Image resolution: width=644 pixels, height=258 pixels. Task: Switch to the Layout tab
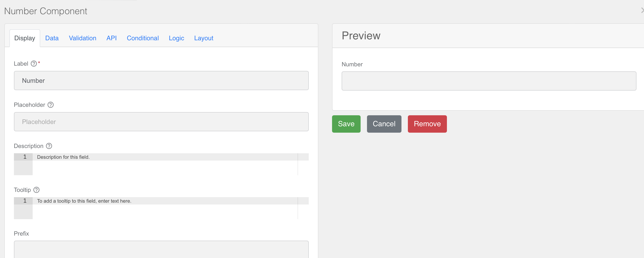tap(203, 38)
